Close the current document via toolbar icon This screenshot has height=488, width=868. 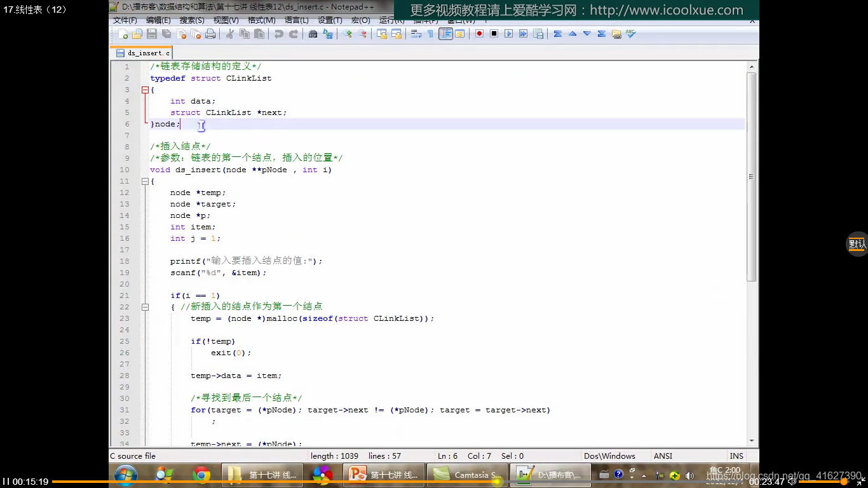(x=181, y=34)
